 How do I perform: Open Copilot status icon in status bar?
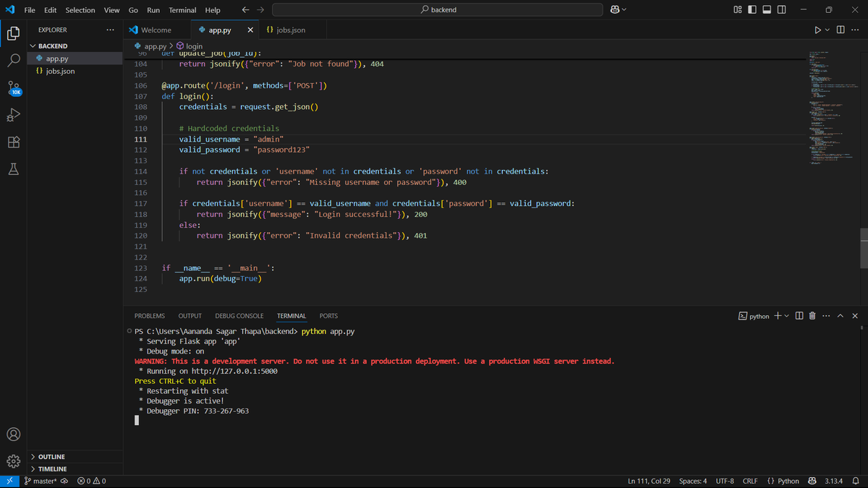point(812,481)
